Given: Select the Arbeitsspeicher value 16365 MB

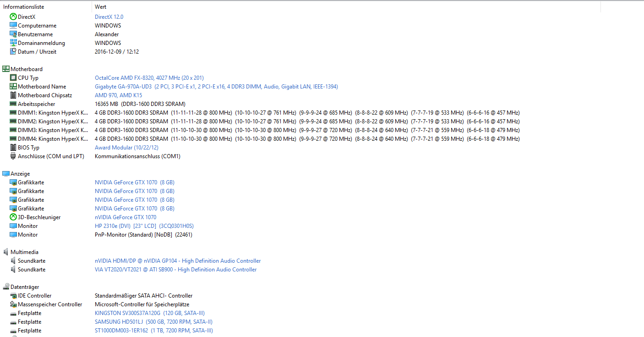Looking at the screenshot, I should coord(140,104).
